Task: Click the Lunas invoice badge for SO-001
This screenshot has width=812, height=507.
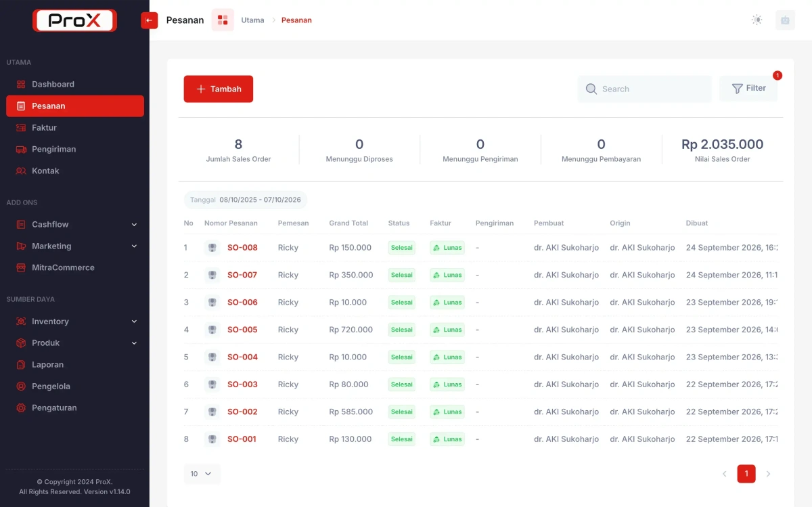Action: 447,439
